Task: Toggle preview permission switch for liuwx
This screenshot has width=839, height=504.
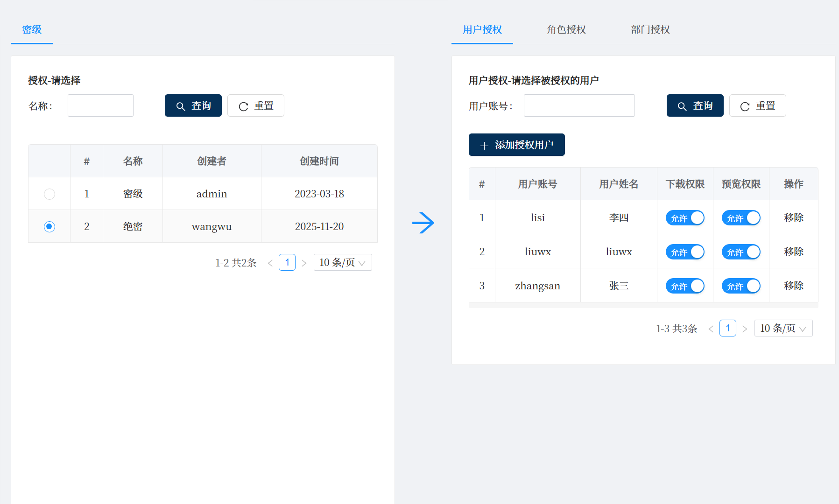Action: click(740, 252)
